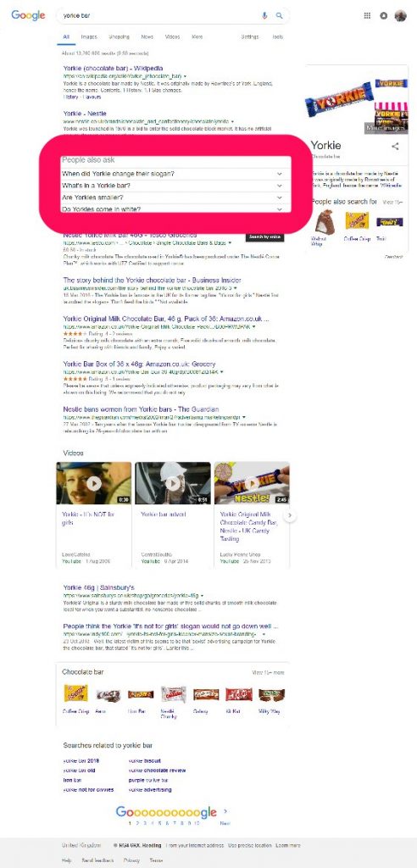The width and height of the screenshot is (417, 868).
Task: Switch to the Images tab
Action: coord(89,37)
